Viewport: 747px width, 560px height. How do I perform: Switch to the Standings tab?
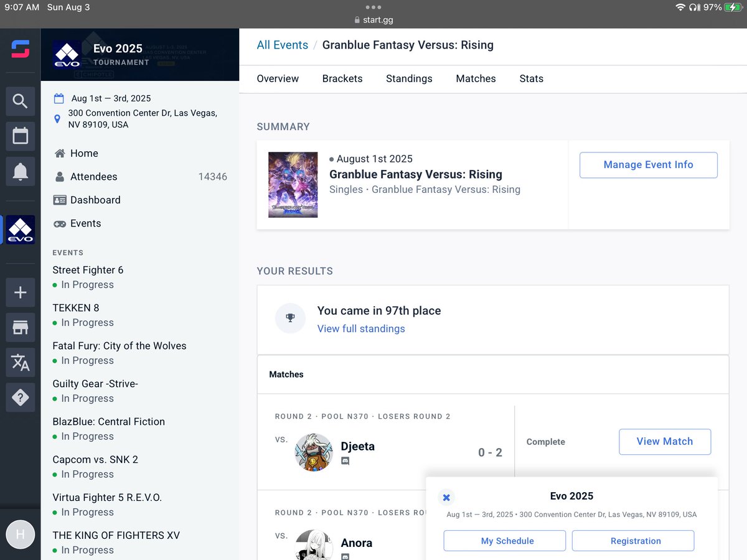coord(409,78)
